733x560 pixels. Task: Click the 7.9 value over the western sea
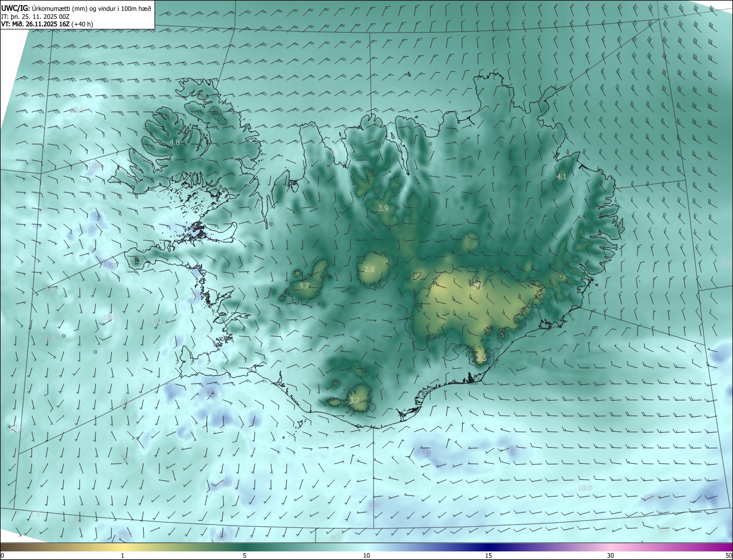point(50,290)
